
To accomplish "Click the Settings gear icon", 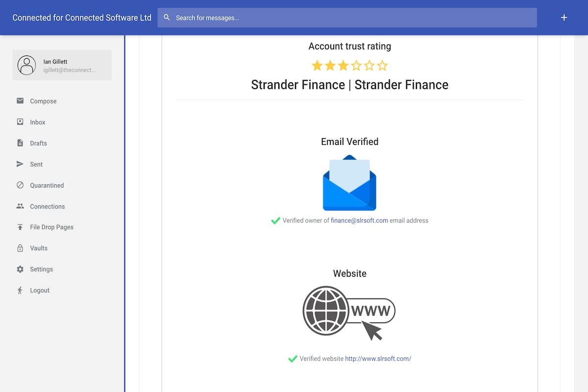I will [x=20, y=269].
